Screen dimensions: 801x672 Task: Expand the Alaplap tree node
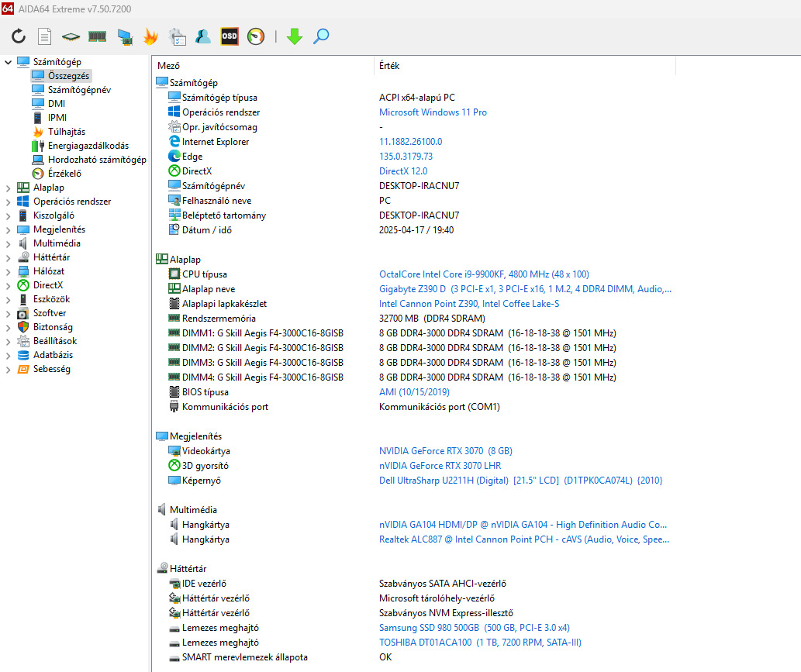pos(9,188)
